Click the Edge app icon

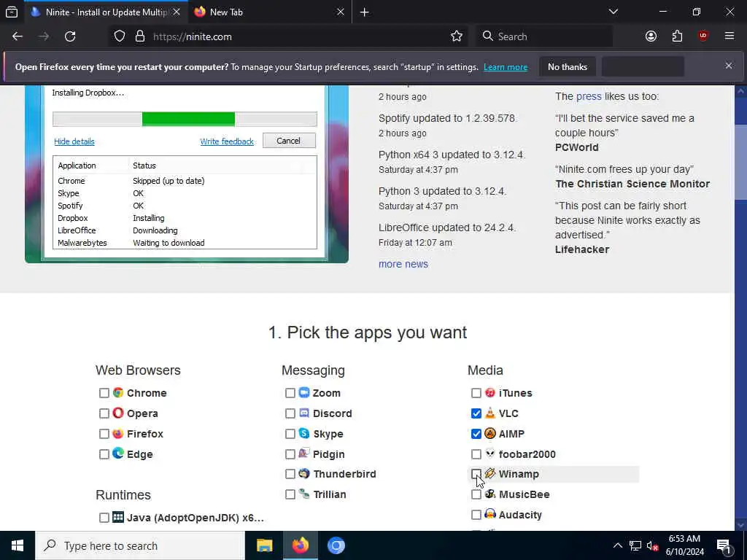pyautogui.click(x=118, y=454)
